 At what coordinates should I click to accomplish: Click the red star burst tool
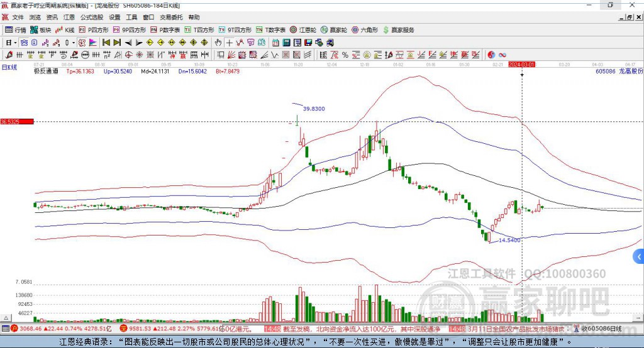(139, 55)
